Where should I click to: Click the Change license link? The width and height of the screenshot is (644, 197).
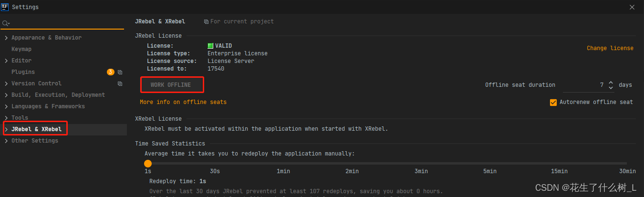(x=610, y=48)
